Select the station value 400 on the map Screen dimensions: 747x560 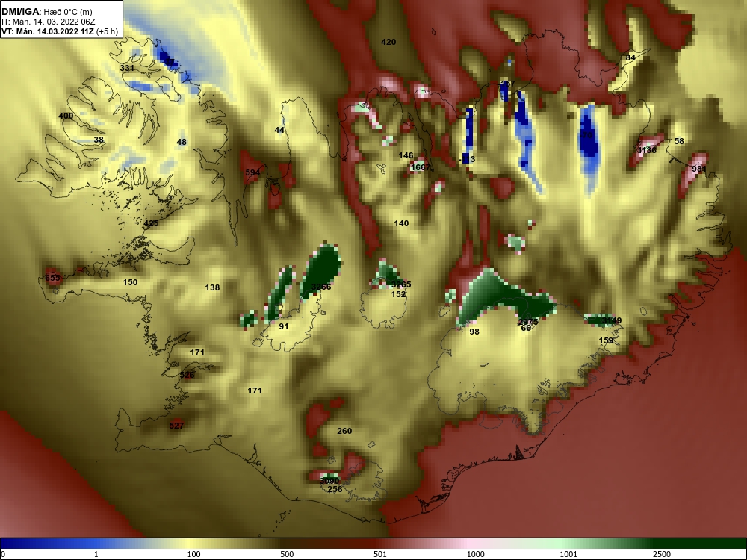click(66, 116)
